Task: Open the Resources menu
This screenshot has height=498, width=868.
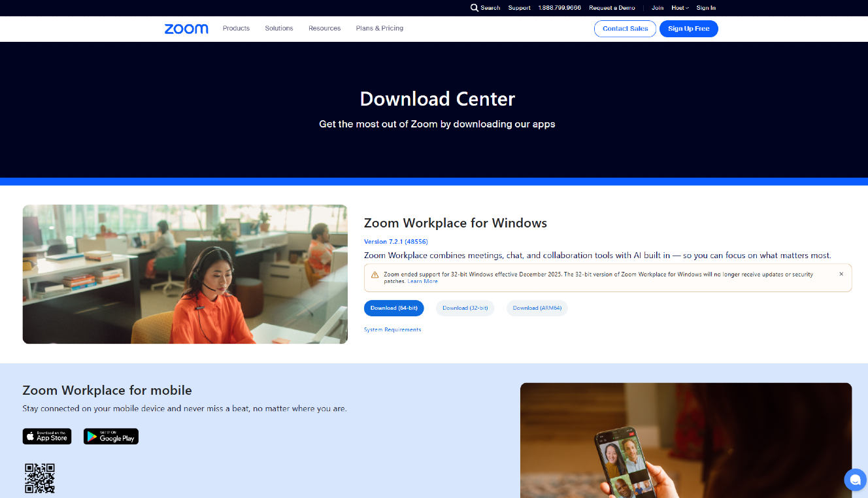Action: 325,28
